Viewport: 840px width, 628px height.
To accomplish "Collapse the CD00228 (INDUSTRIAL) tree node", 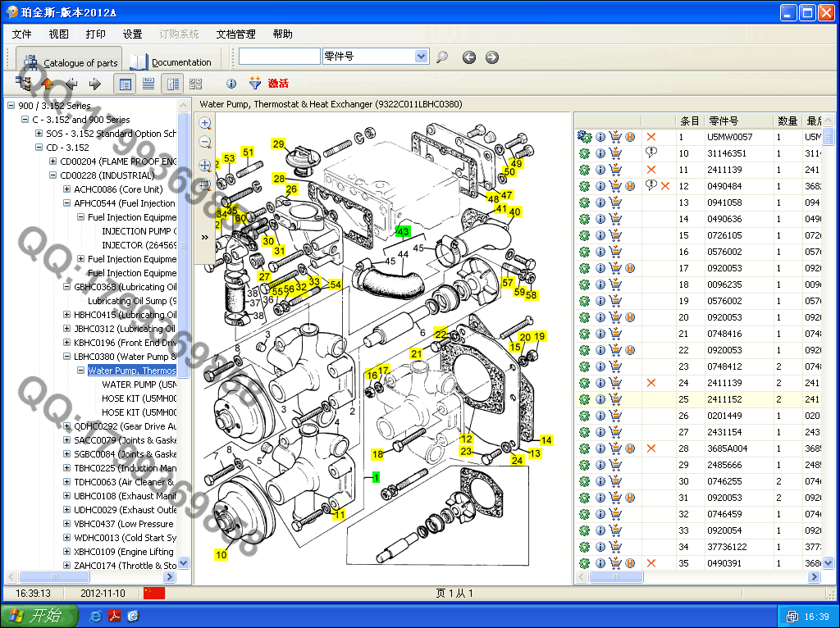I will [53, 175].
